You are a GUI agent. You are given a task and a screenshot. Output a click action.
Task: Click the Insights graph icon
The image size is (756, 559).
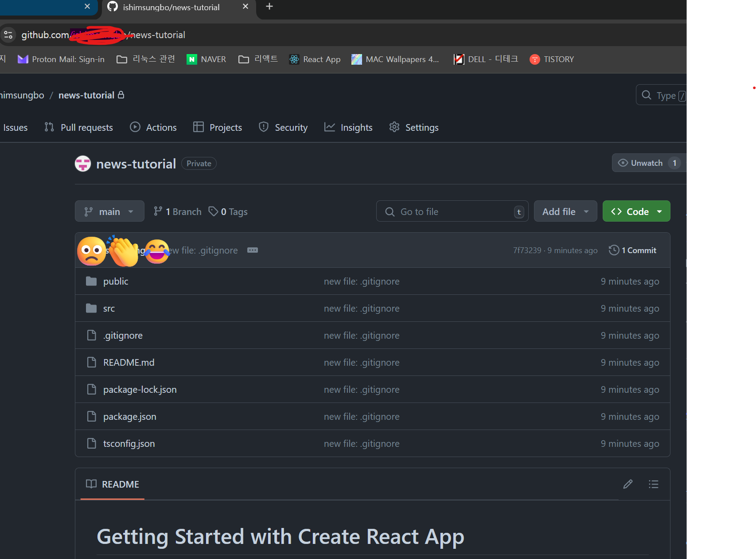[x=330, y=127]
